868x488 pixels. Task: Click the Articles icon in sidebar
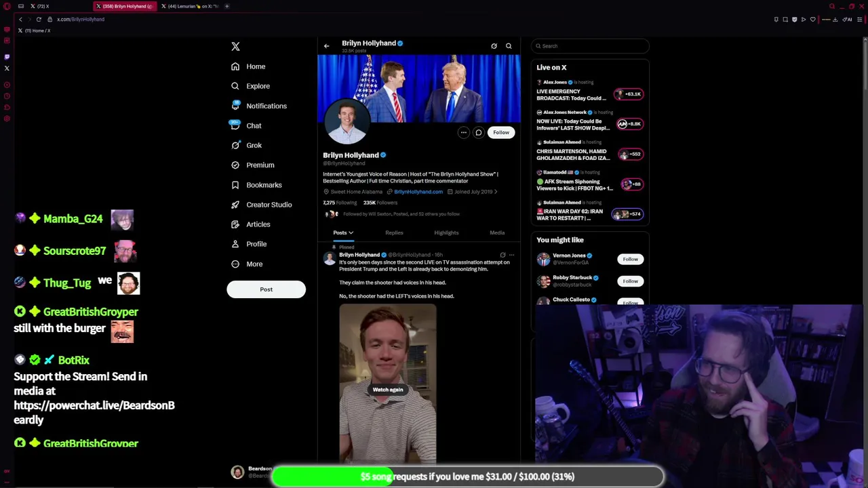click(235, 224)
